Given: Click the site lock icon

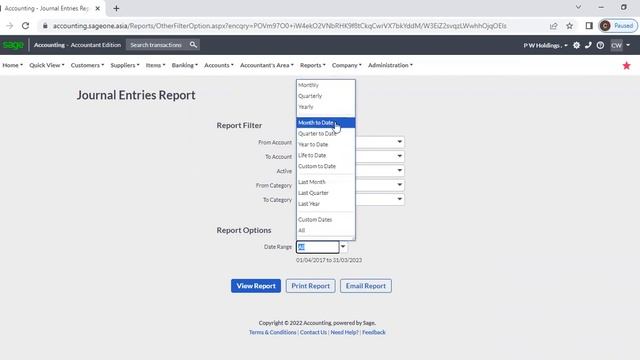Looking at the screenshot, I should pyautogui.click(x=45, y=26).
